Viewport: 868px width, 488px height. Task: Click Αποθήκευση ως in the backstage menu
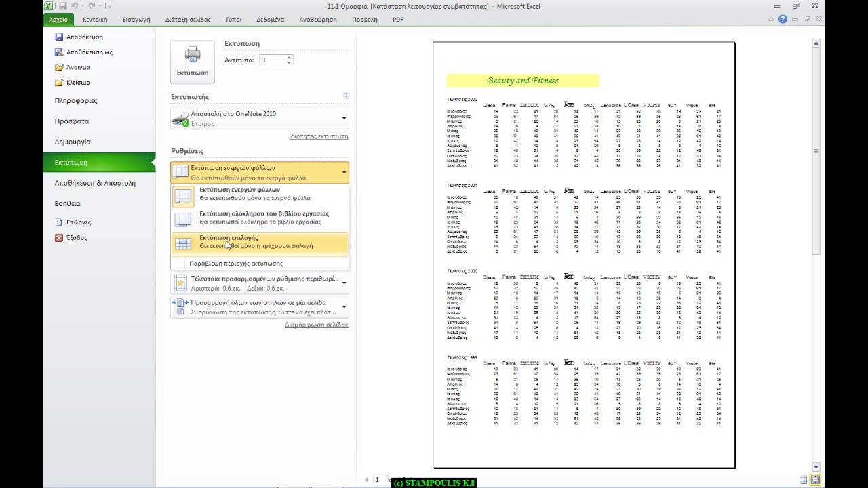[83, 52]
